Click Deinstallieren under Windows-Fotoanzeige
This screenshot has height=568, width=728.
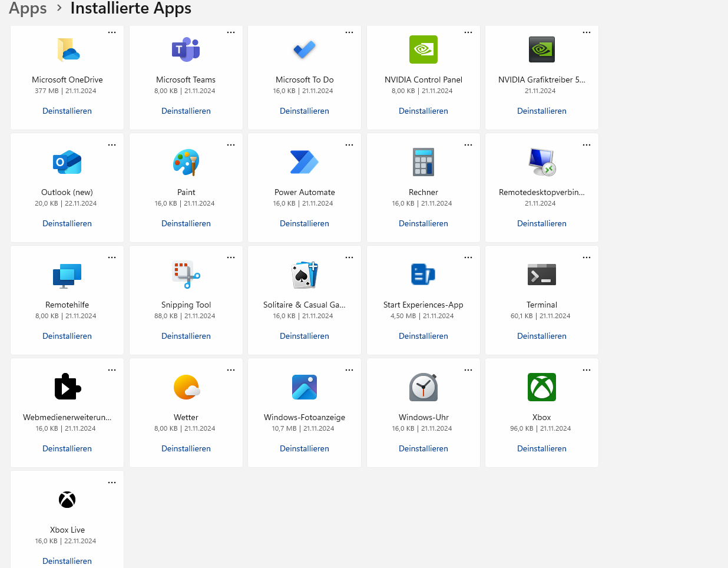pos(305,448)
